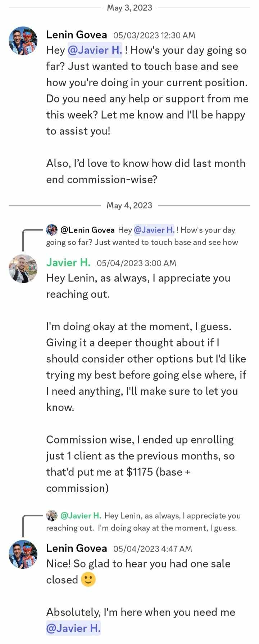Click small Lenin avatar in reply preview
259x644 pixels.
[52, 230]
